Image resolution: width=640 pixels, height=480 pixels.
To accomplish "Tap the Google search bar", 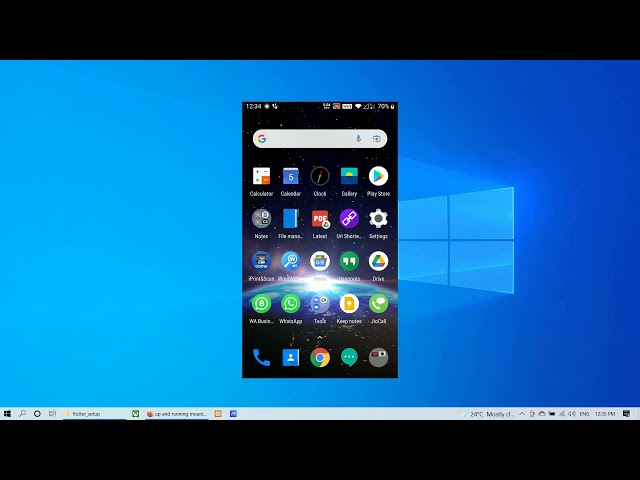I will pyautogui.click(x=305, y=139).
